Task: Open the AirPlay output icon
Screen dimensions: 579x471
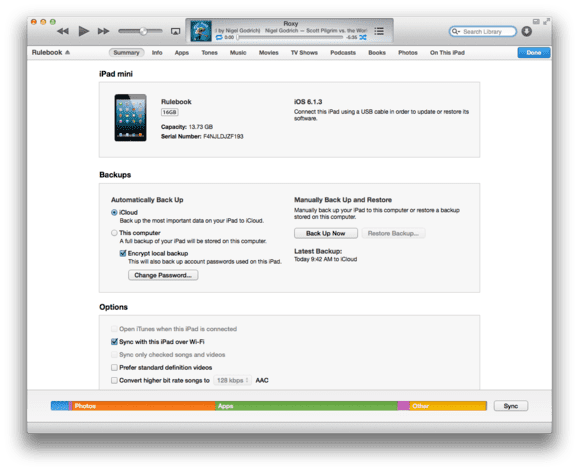Action: click(175, 32)
